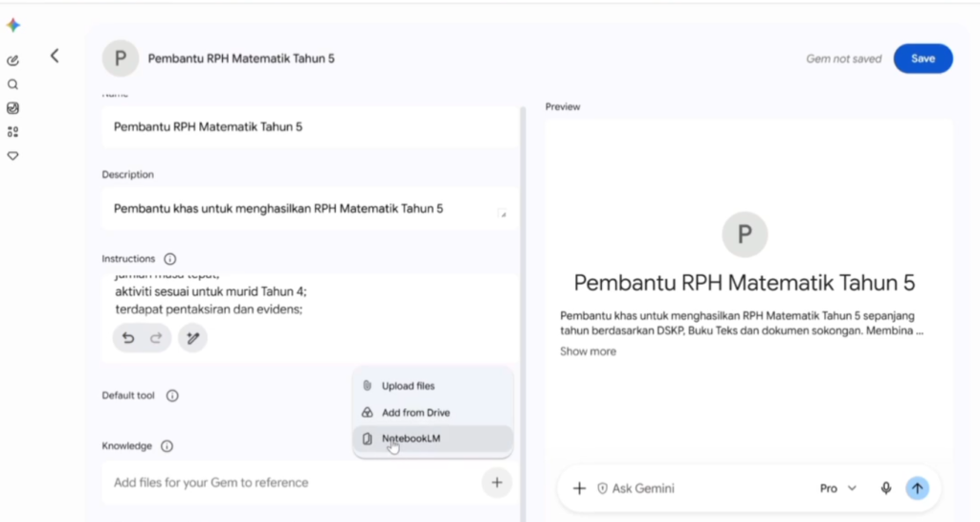The width and height of the screenshot is (980, 522).
Task: Click the heart-shaped sidebar icon
Action: pos(12,156)
